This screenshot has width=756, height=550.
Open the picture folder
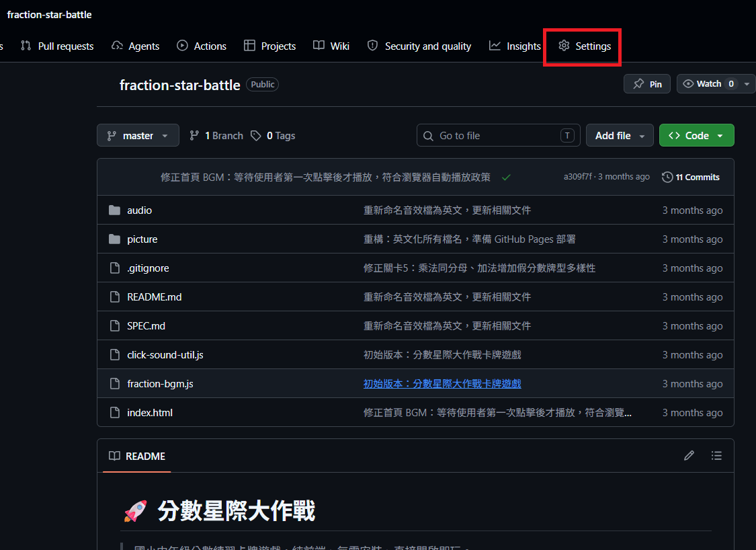coord(142,239)
